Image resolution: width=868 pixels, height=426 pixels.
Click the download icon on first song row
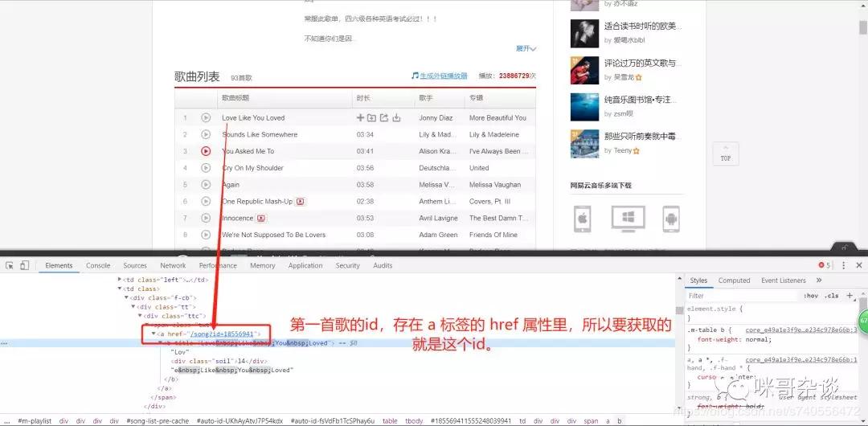[396, 117]
